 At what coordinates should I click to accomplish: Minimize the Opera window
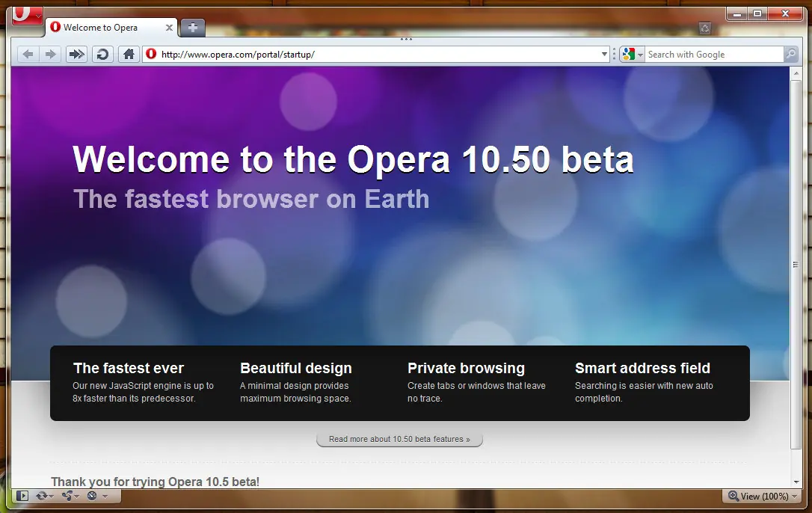tap(737, 13)
